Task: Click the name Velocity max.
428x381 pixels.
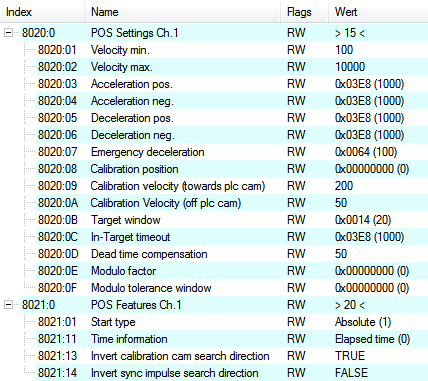Action: point(122,67)
